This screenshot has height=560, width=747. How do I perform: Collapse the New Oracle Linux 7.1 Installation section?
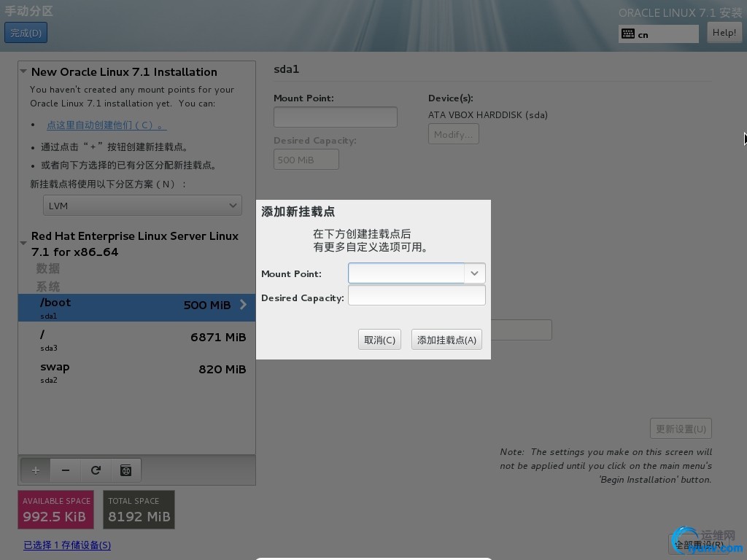coord(23,71)
